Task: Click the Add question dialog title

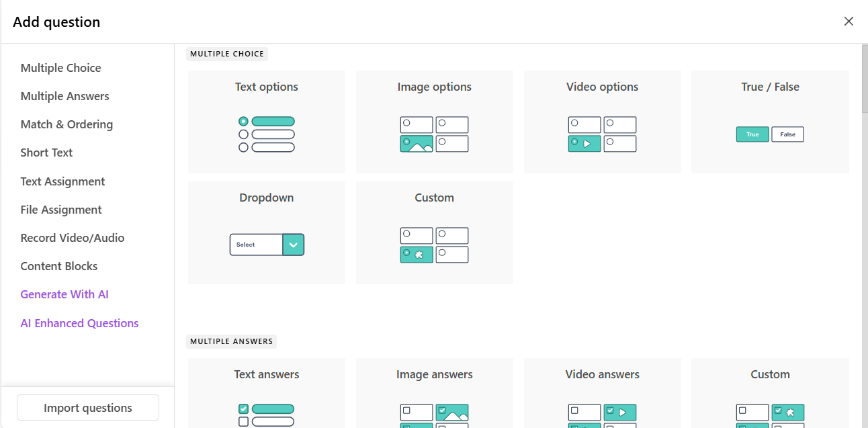Action: [x=56, y=22]
